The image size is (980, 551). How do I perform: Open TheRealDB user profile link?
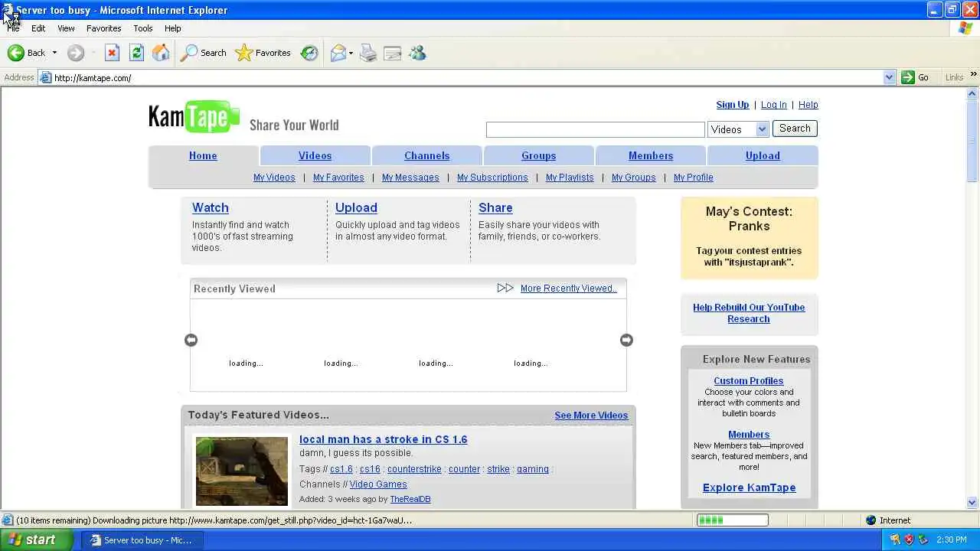point(410,499)
